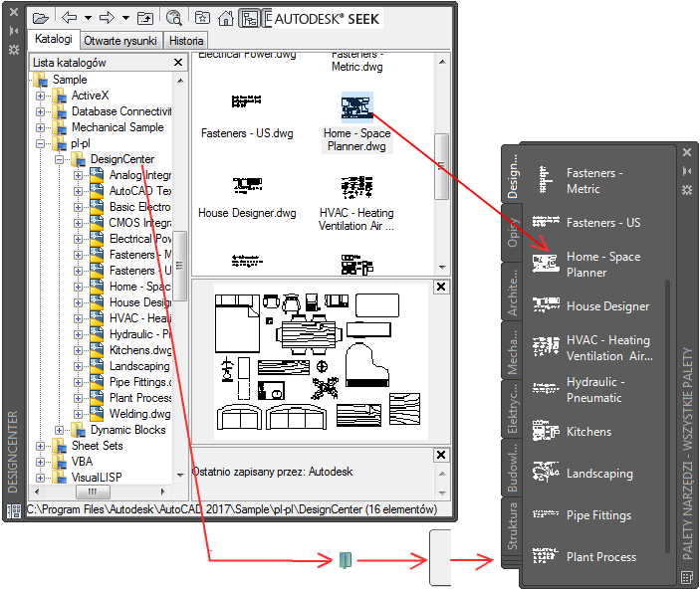Collapse the DesignCenter tree node
This screenshot has width=700, height=590.
(x=59, y=159)
